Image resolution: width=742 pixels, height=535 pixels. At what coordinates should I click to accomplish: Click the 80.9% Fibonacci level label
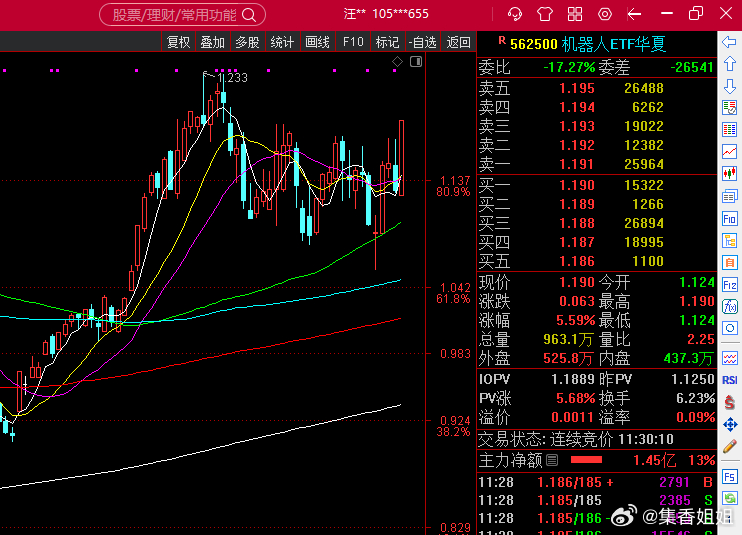tap(453, 192)
